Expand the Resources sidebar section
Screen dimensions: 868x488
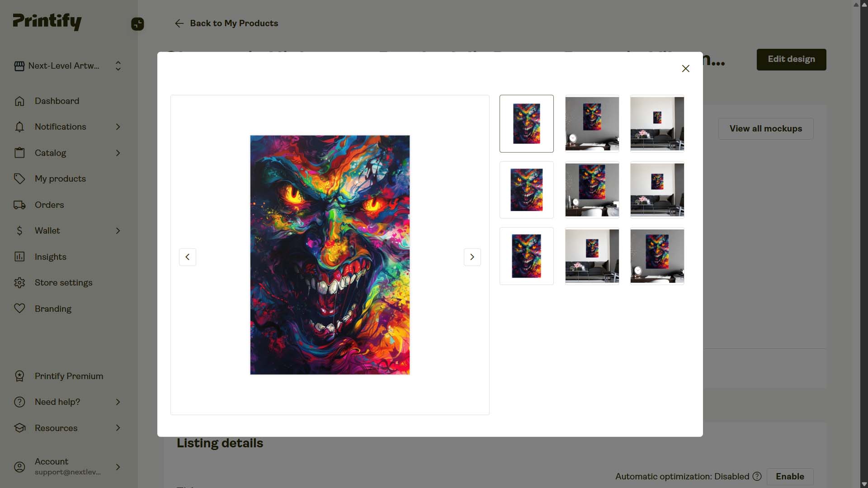click(x=118, y=428)
